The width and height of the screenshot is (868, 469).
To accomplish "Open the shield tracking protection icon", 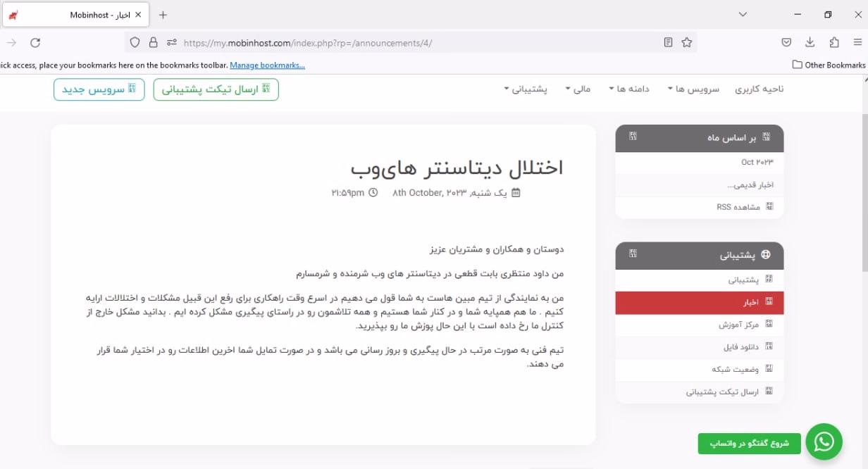I will tap(135, 43).
